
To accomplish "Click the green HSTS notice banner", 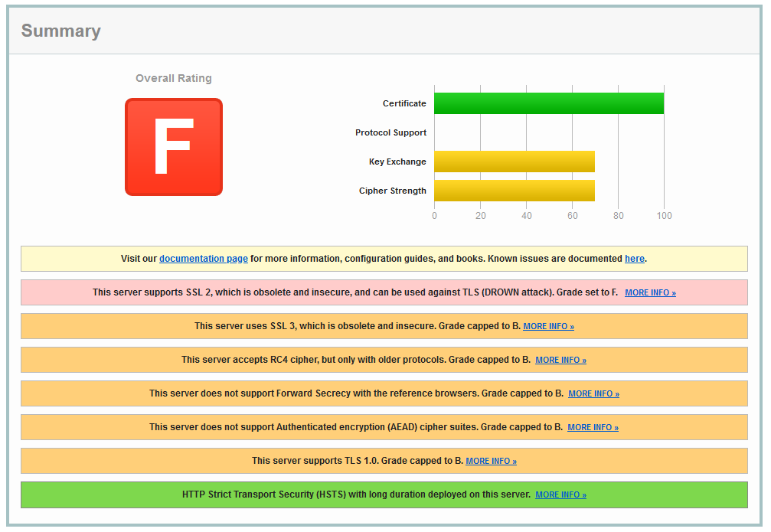I will point(352,494).
